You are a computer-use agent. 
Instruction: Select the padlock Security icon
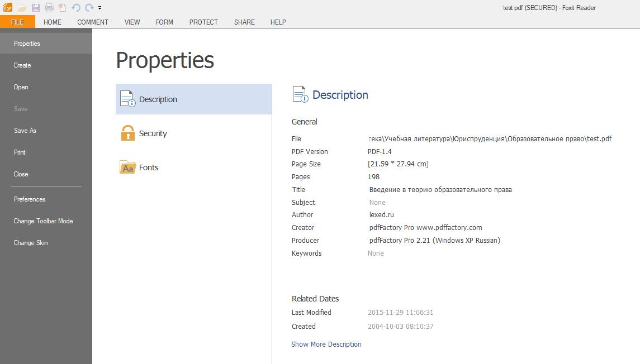click(128, 133)
